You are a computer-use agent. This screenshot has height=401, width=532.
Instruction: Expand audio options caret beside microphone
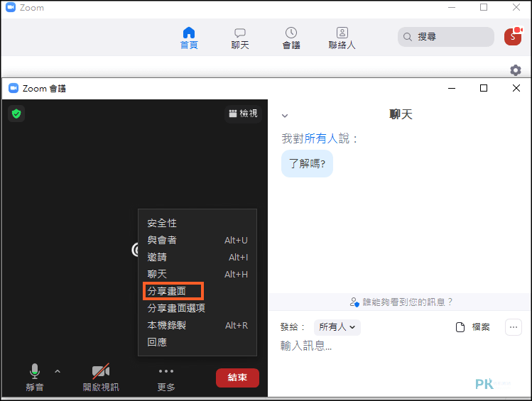(x=58, y=371)
